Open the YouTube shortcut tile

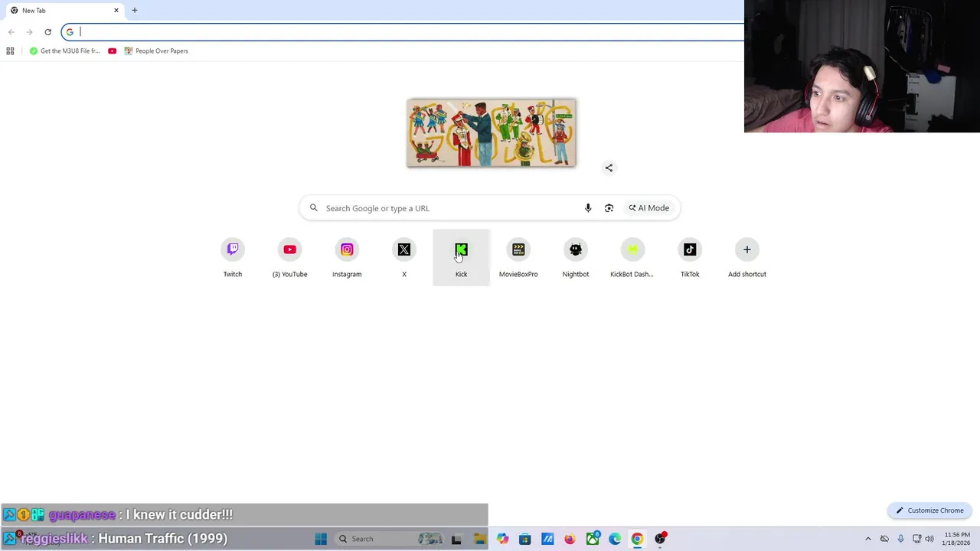289,258
